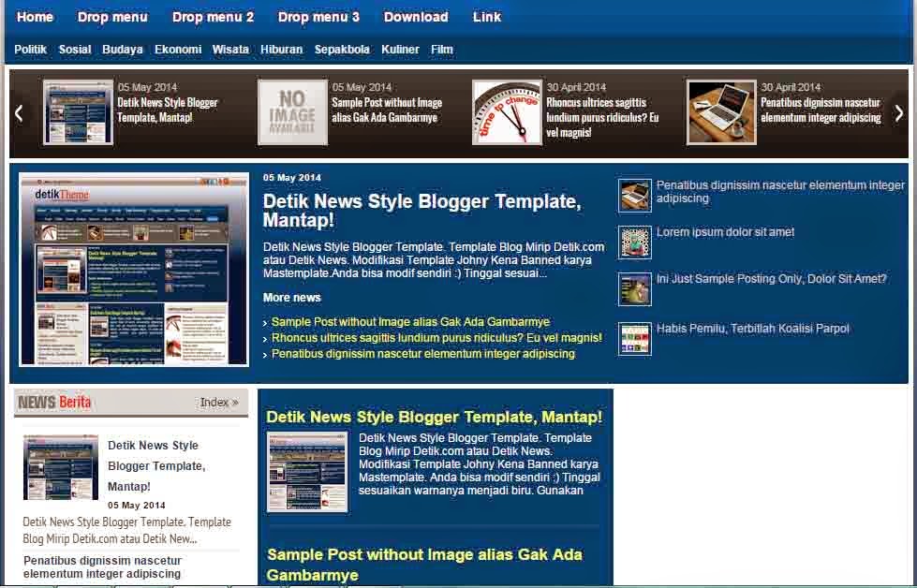
Task: Open the Wisata category
Action: pos(230,50)
